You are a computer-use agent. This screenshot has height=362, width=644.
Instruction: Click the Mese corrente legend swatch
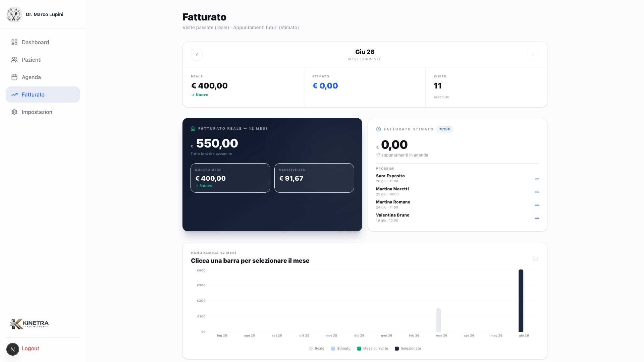click(x=359, y=349)
